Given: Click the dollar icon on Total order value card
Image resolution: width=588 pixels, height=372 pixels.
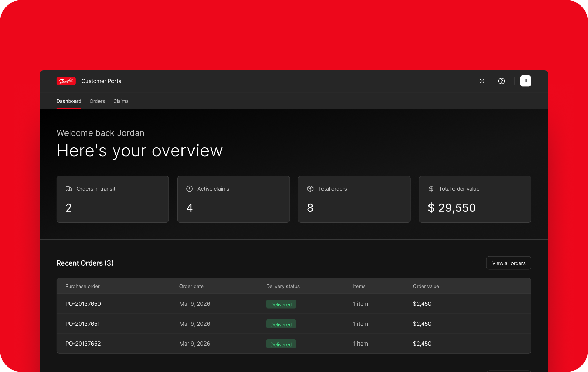Looking at the screenshot, I should [x=431, y=189].
